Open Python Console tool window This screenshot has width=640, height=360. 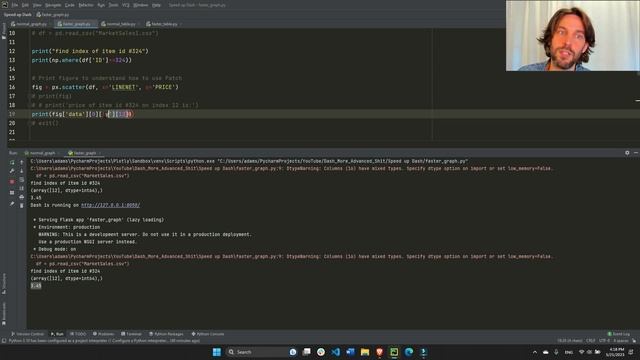208,334
